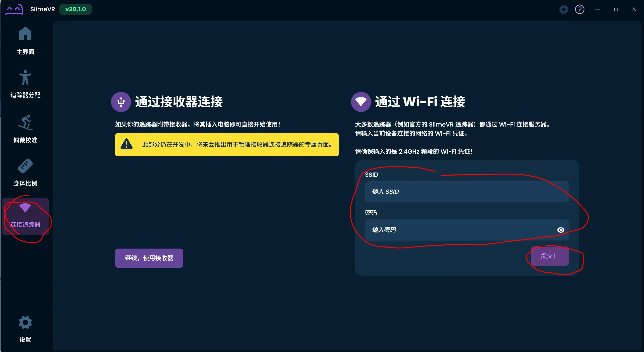The image size is (644, 352).
Task: Open the 主界面 home icon in the sidebar
Action: pyautogui.click(x=25, y=34)
